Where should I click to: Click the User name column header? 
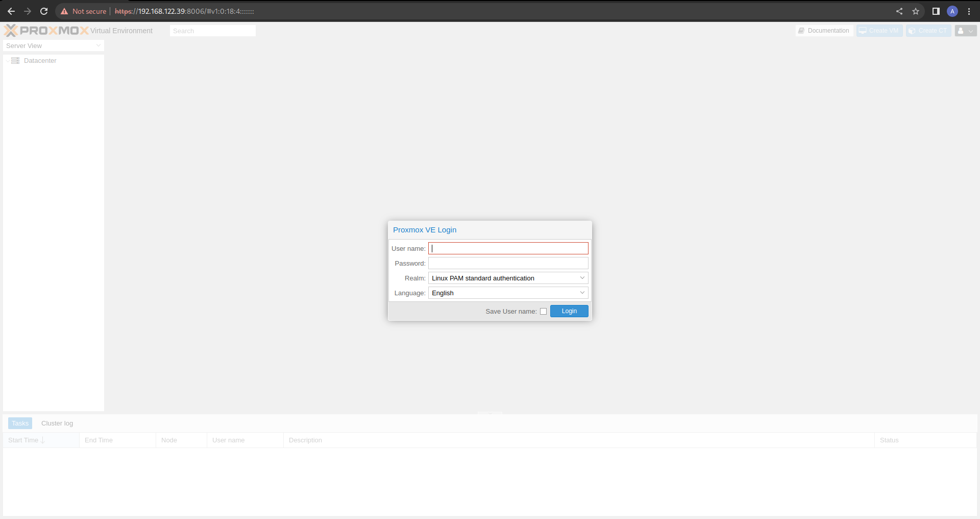[x=245, y=440]
